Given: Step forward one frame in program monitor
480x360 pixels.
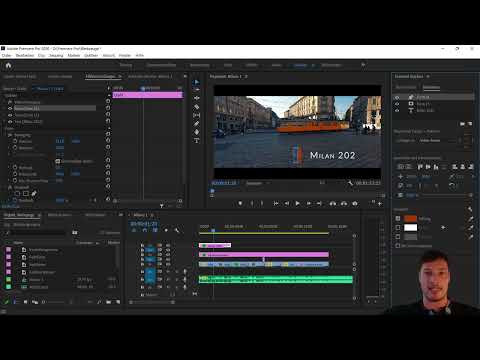Looking at the screenshot, I should coord(309,203).
